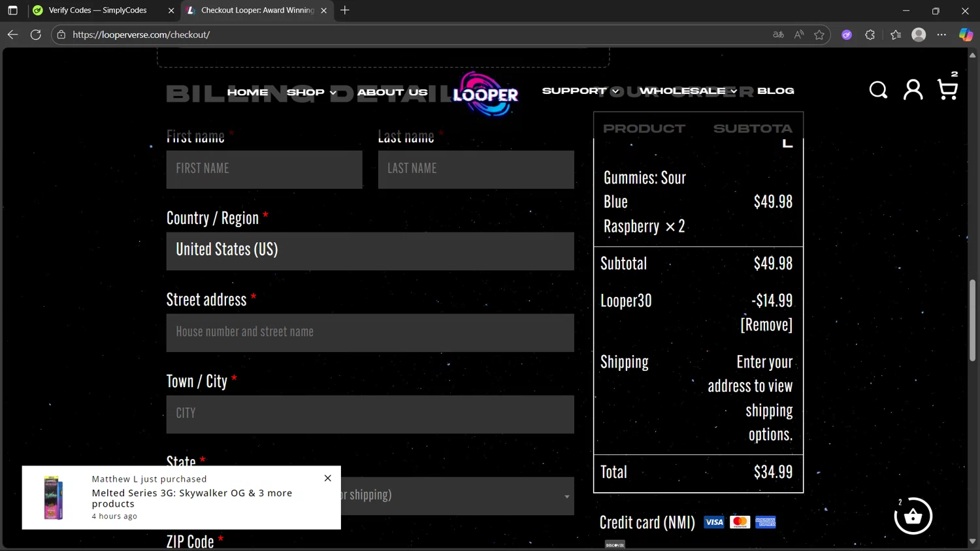This screenshot has height=551, width=980.
Task: Reload the checkout page
Action: 36,35
